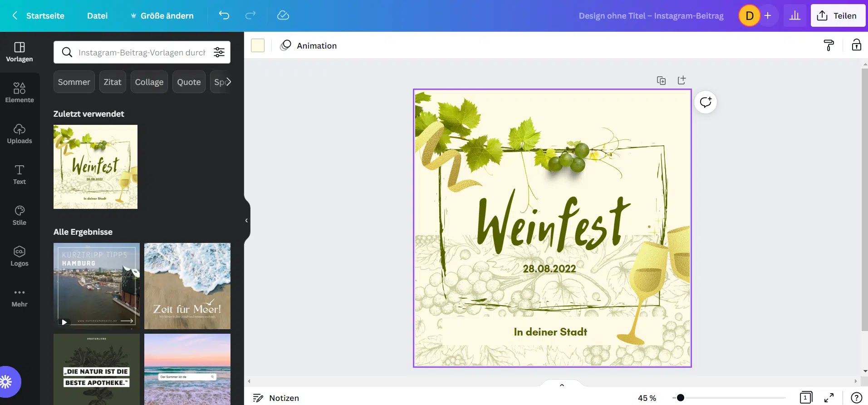
Task: Open the cream background color swatch
Action: pos(258,45)
